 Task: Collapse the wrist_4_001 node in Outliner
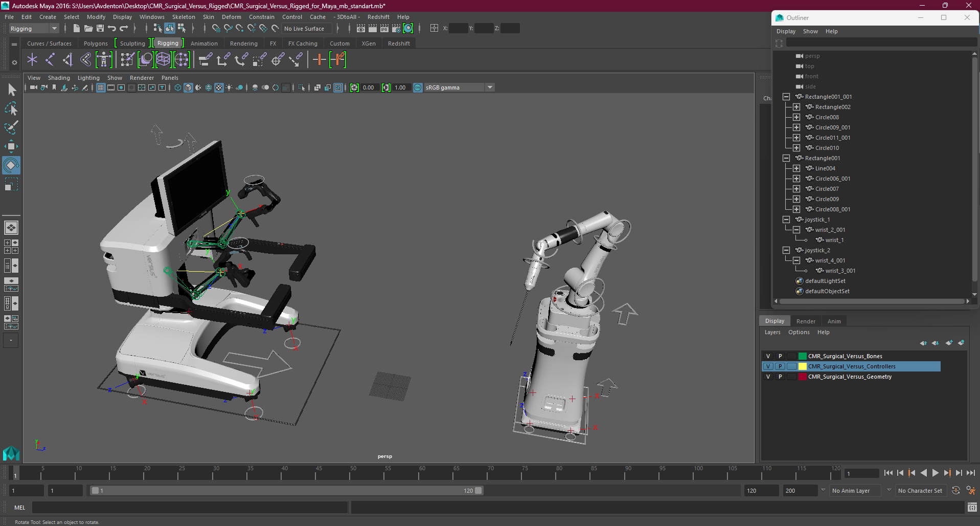point(796,260)
